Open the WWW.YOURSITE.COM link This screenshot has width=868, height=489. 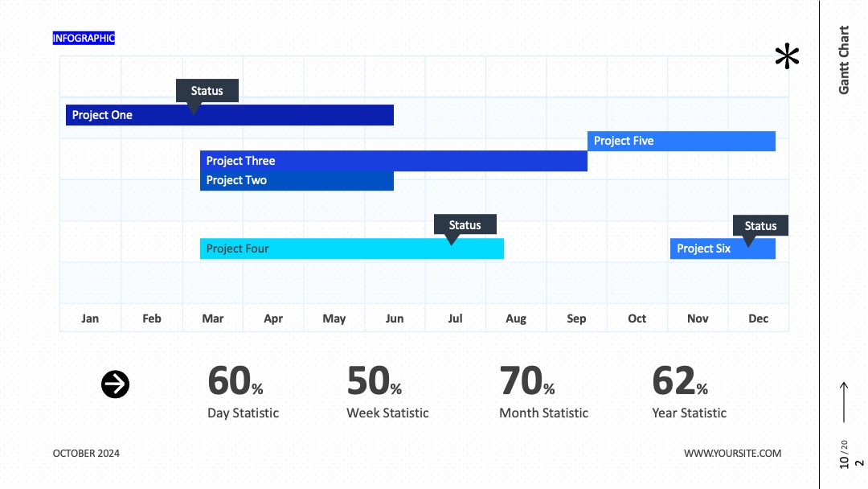pyautogui.click(x=732, y=453)
